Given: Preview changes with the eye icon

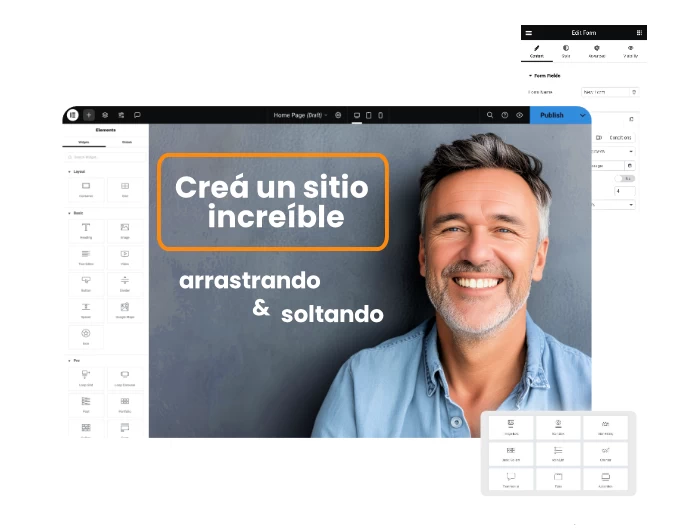Looking at the screenshot, I should [x=520, y=115].
